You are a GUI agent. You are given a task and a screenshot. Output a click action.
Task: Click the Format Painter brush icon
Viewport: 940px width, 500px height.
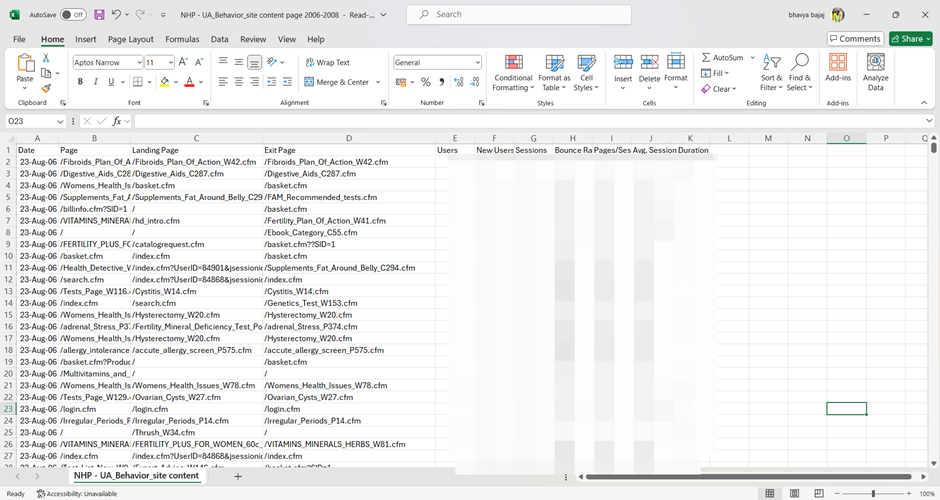point(46,88)
